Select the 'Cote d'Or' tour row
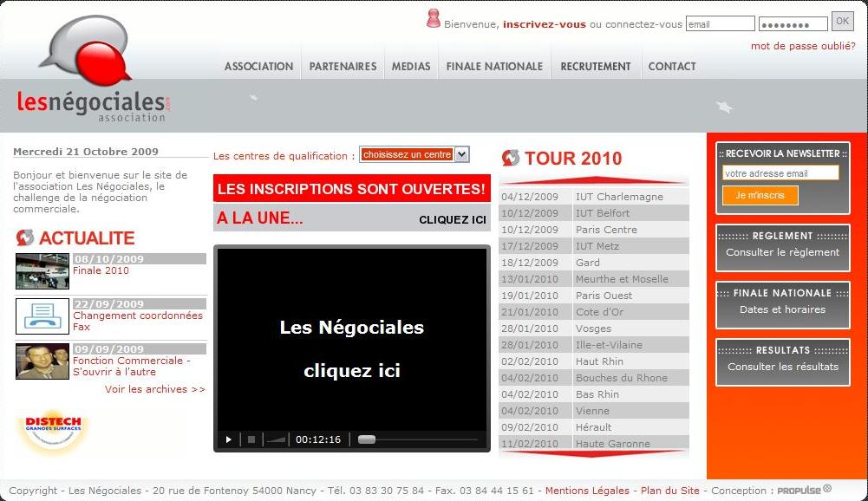The image size is (868, 501). coord(594,312)
